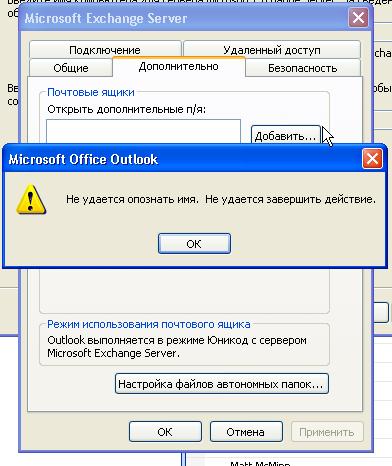
Task: Switch to the Подключение tab
Action: click(x=105, y=49)
